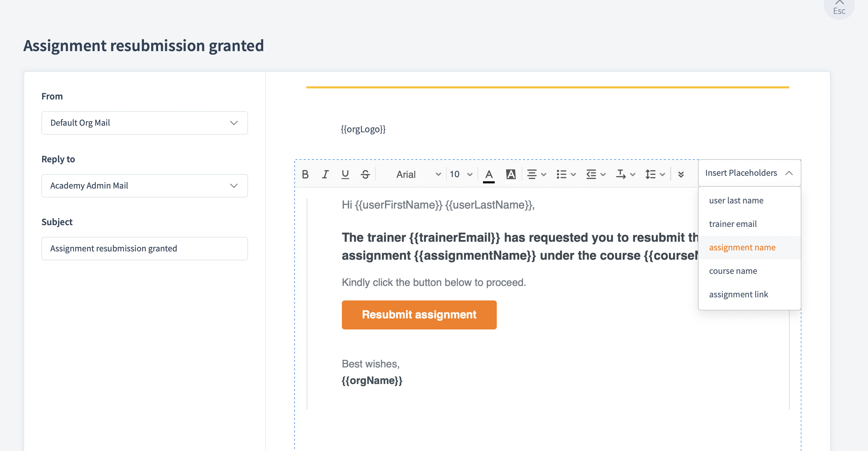Apply strikethrough to text
This screenshot has width=868, height=451.
(x=365, y=174)
